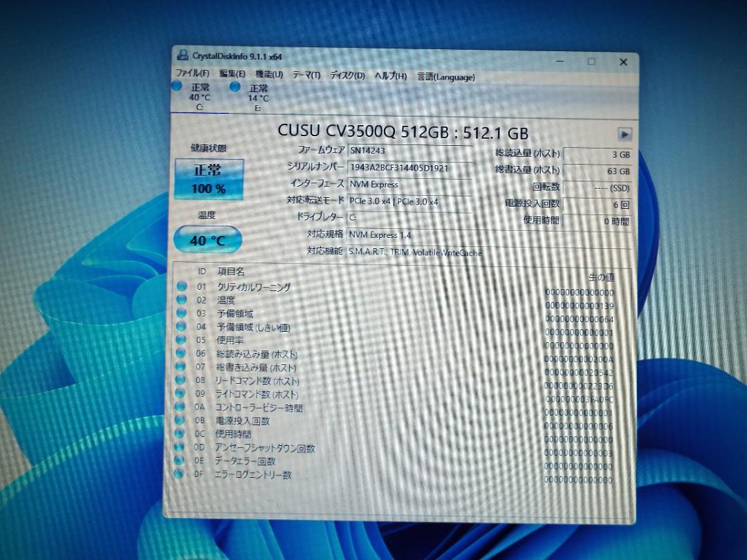The width and height of the screenshot is (747, 560).
Task: Click the 健康状態 label
Action: [209, 148]
